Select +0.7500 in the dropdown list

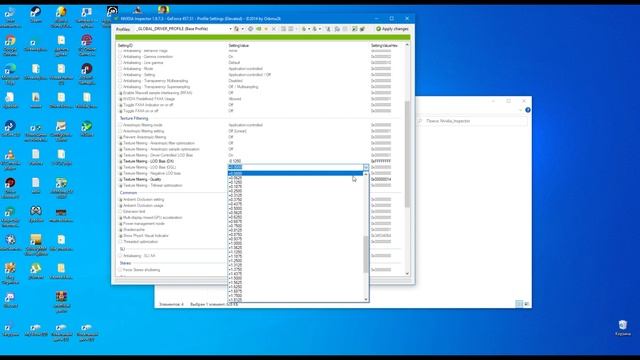tap(295, 225)
